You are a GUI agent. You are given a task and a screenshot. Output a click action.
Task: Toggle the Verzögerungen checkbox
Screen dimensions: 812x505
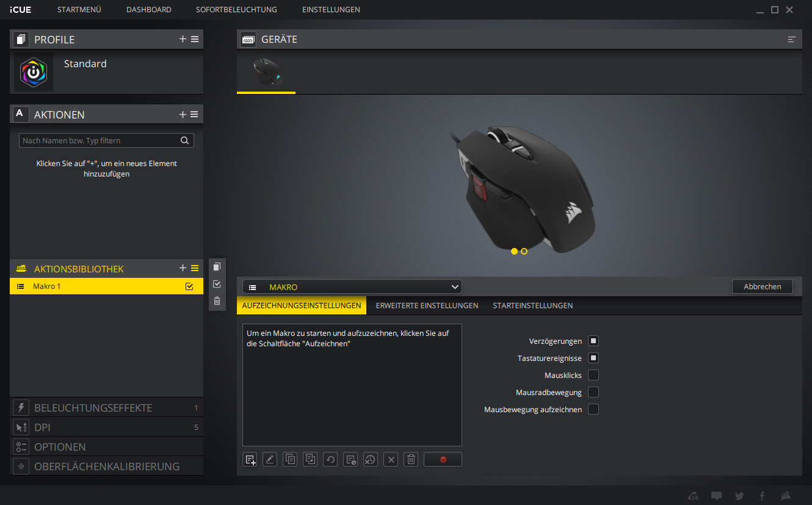point(593,341)
